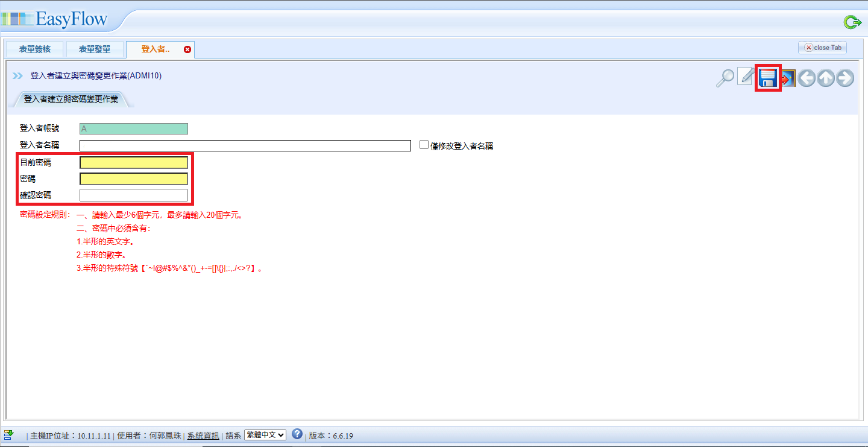
Task: Click the rule about 6 to 20 characters
Action: (x=160, y=214)
